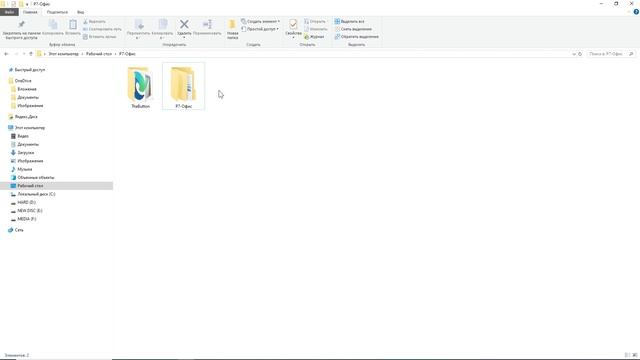Viewport: 640px width, 360px height.
Task: Open the HARD (D:) drive
Action: pos(26,202)
